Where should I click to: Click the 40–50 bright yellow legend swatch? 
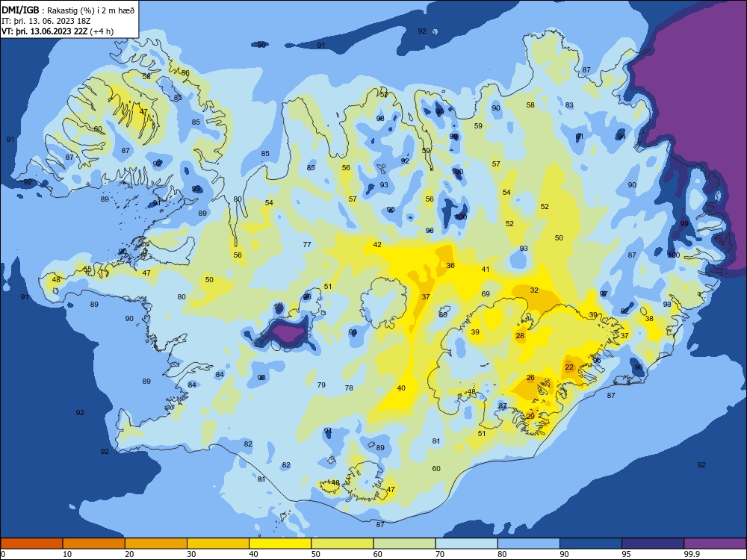pos(280,544)
